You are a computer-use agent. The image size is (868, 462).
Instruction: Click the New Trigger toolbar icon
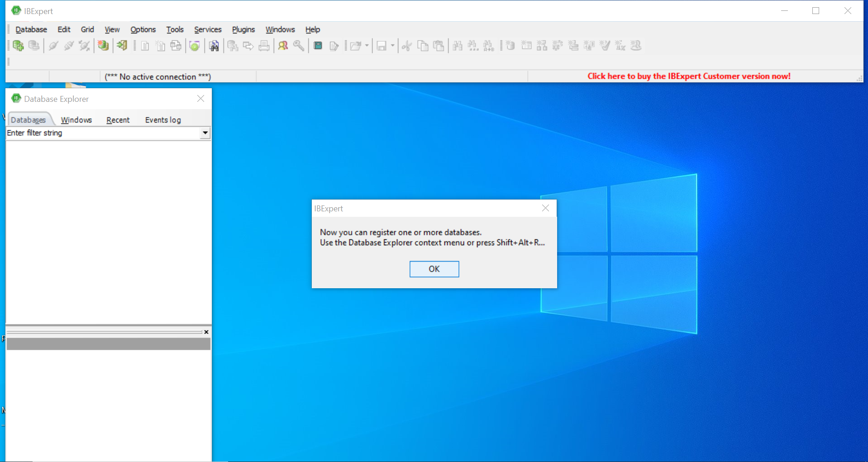(x=573, y=46)
